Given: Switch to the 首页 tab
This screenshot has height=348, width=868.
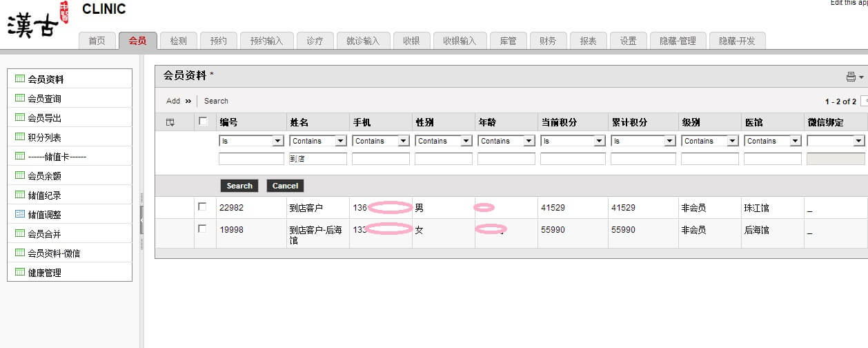Looking at the screenshot, I should click(97, 41).
